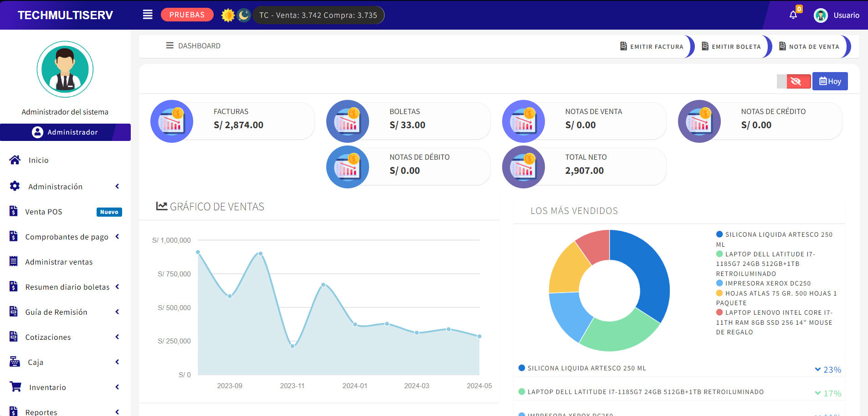Open the Usuario profile avatar
Viewport: 868px width, 416px height.
coord(821,15)
